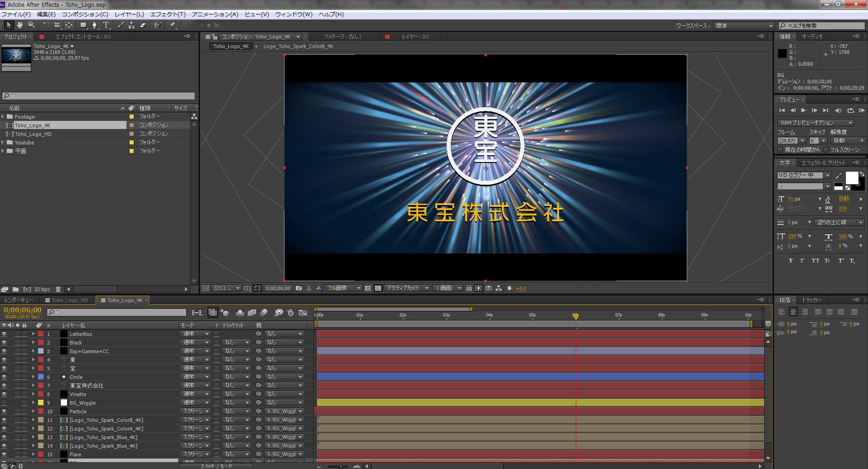The image size is (868, 469).
Task: Open the active camera view dropdown
Action: tap(407, 288)
